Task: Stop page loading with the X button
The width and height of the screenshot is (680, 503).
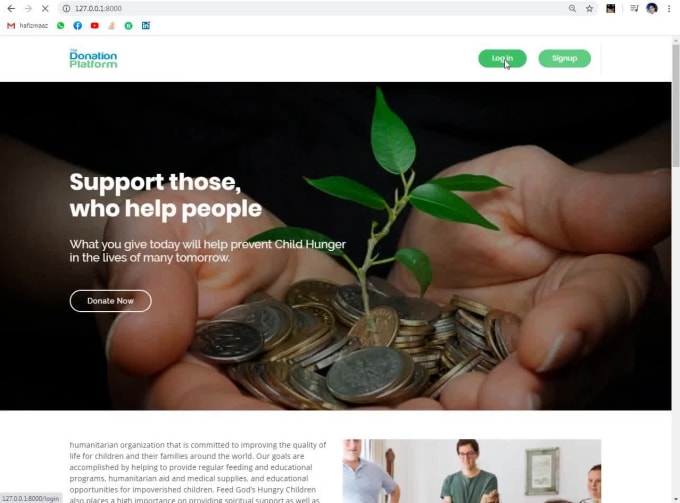Action: tap(45, 8)
